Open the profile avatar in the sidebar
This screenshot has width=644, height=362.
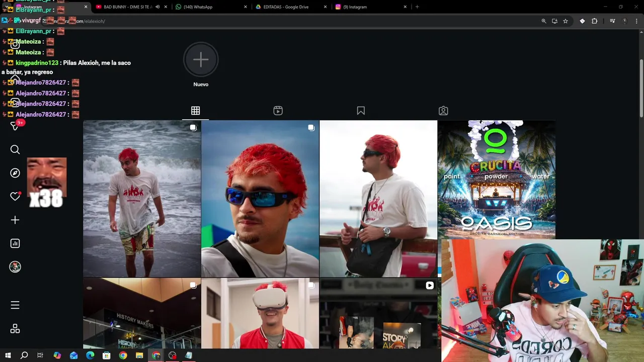(x=15, y=267)
